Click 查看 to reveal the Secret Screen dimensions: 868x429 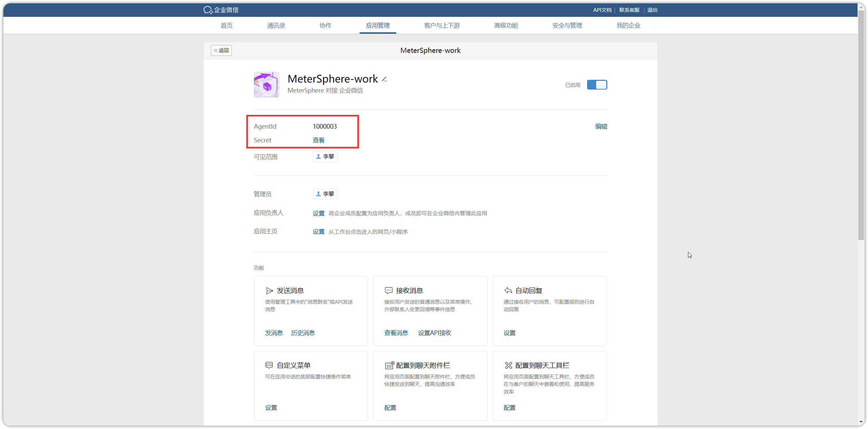click(319, 140)
